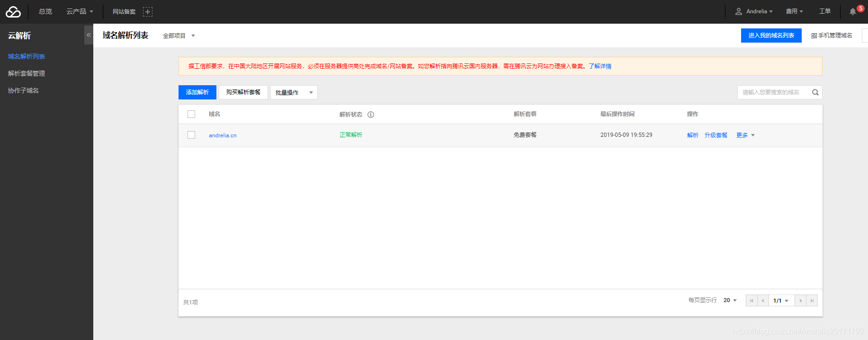Go to the last page icon
Image resolution: width=868 pixels, height=340 pixels.
click(812, 301)
